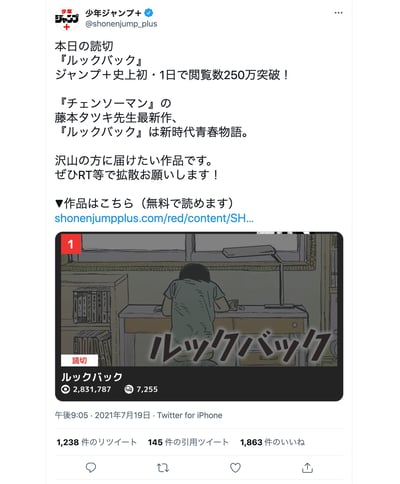Open the tweet's three-dot more menu
This screenshot has height=484, width=400.
(x=338, y=13)
